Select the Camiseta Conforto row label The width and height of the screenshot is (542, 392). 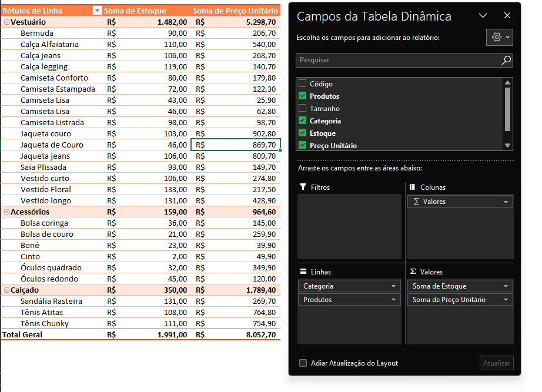(x=54, y=78)
